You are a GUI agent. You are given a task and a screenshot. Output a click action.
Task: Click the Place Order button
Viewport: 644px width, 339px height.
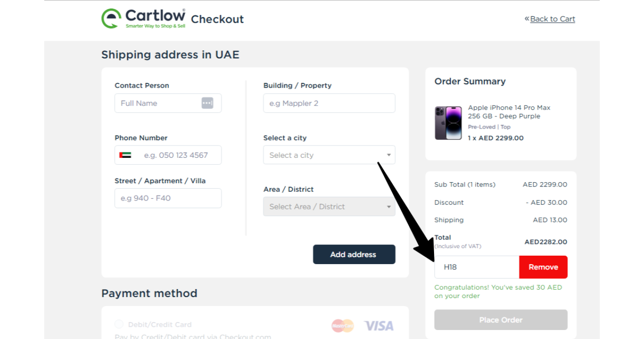(x=501, y=320)
